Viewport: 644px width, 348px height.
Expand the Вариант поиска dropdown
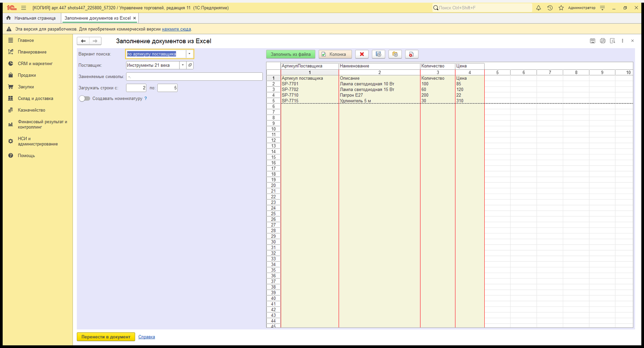tap(190, 54)
